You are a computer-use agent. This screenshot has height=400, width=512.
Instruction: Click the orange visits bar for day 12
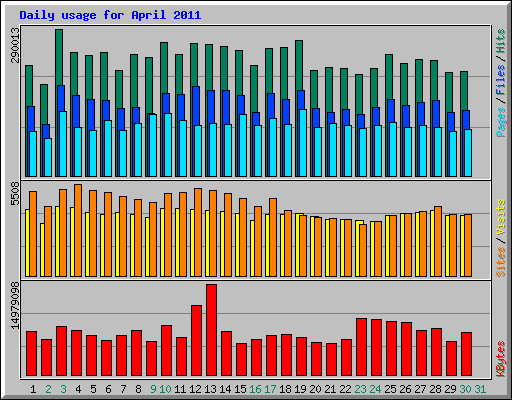[x=198, y=232]
